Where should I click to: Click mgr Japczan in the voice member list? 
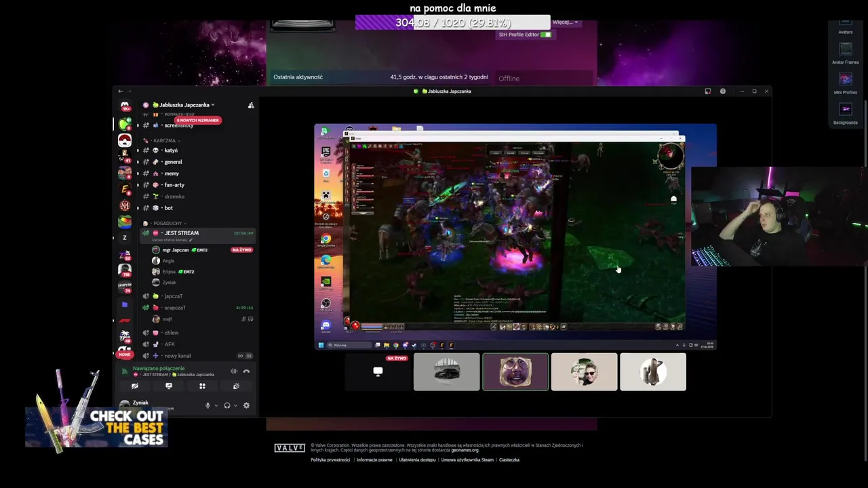pyautogui.click(x=202, y=250)
